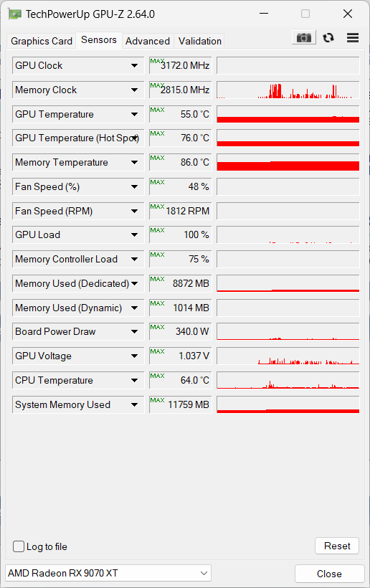Enable the Log to file checkbox

coord(19,546)
